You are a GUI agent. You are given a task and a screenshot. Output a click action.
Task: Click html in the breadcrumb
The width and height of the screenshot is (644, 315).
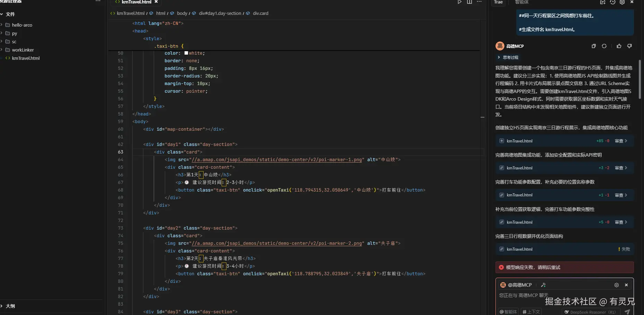click(161, 13)
